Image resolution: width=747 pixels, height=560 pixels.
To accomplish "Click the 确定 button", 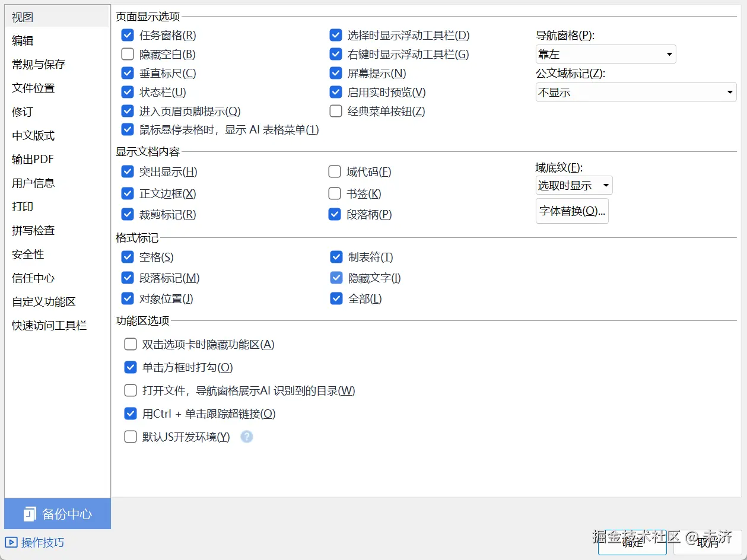I will [632, 542].
